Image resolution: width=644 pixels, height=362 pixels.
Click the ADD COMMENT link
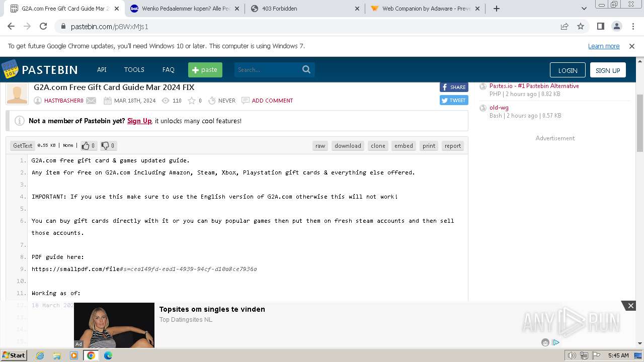pyautogui.click(x=272, y=101)
